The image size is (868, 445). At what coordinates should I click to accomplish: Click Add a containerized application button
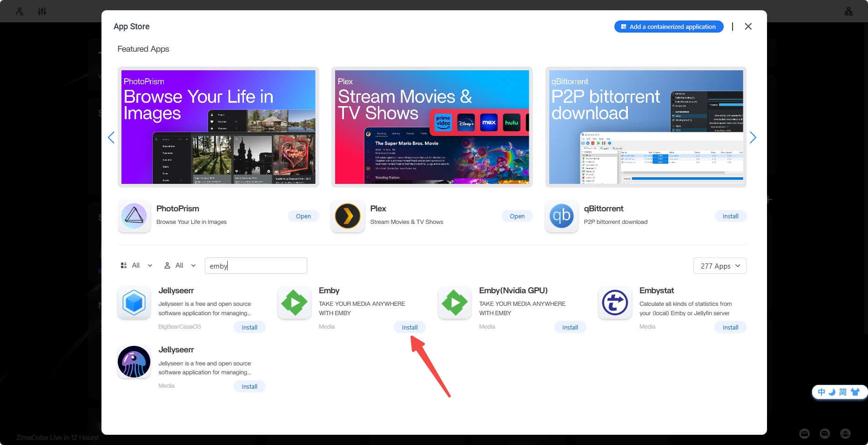(x=669, y=27)
